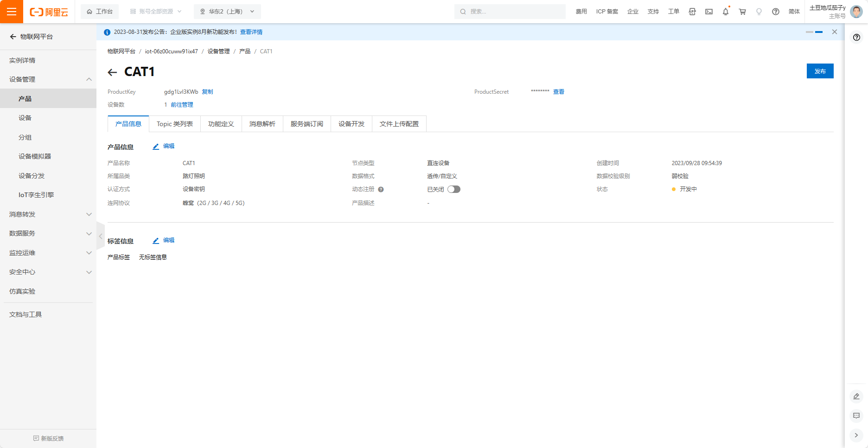Image resolution: width=868 pixels, height=448 pixels.
Task: Click the top search input field
Action: point(510,12)
